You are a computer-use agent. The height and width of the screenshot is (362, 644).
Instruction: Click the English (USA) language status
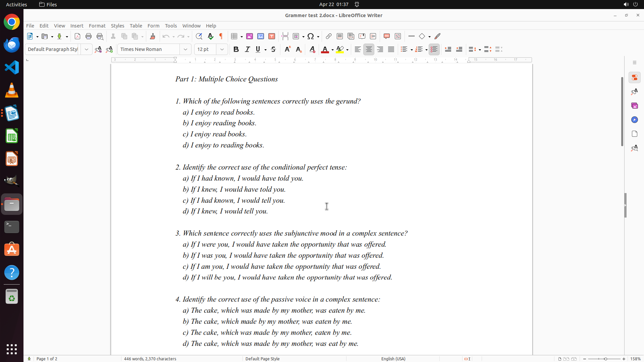(x=393, y=359)
